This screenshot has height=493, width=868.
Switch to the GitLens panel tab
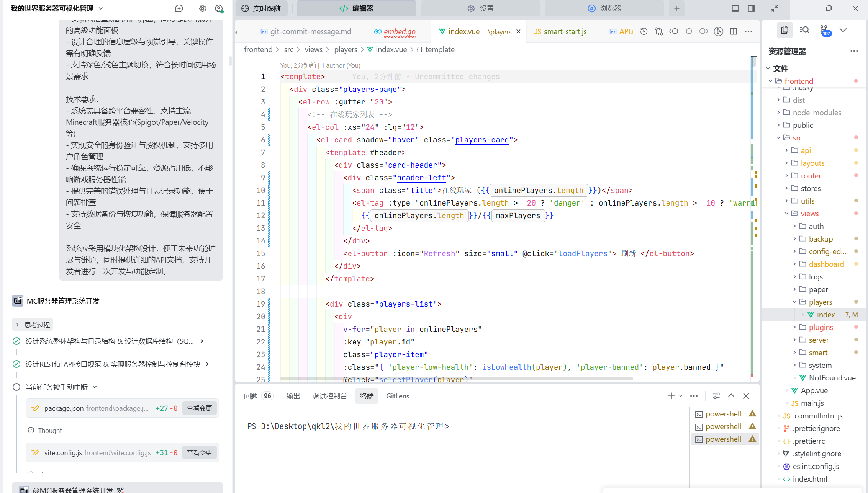pos(398,396)
